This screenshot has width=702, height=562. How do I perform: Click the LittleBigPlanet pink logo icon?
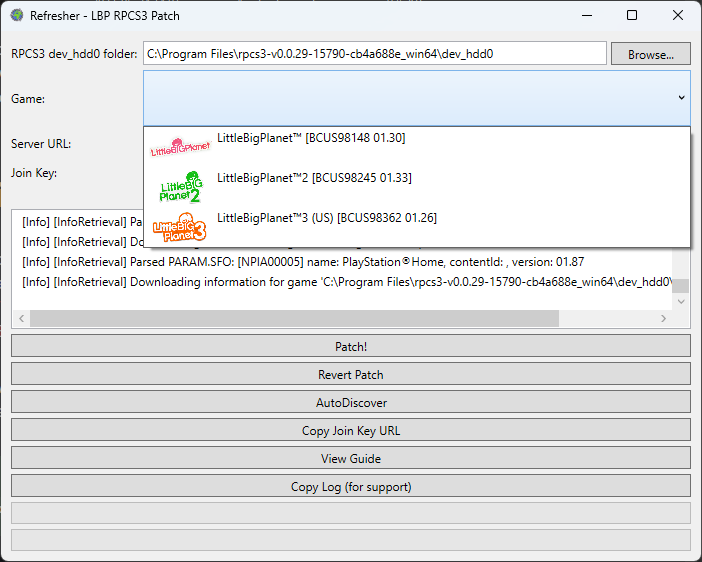[x=180, y=147]
